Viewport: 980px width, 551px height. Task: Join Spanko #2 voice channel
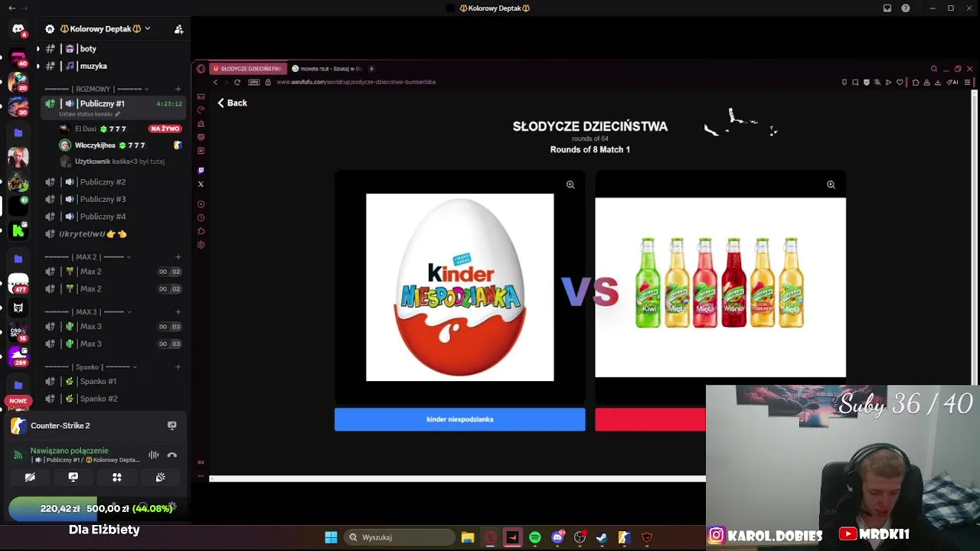pyautogui.click(x=98, y=399)
